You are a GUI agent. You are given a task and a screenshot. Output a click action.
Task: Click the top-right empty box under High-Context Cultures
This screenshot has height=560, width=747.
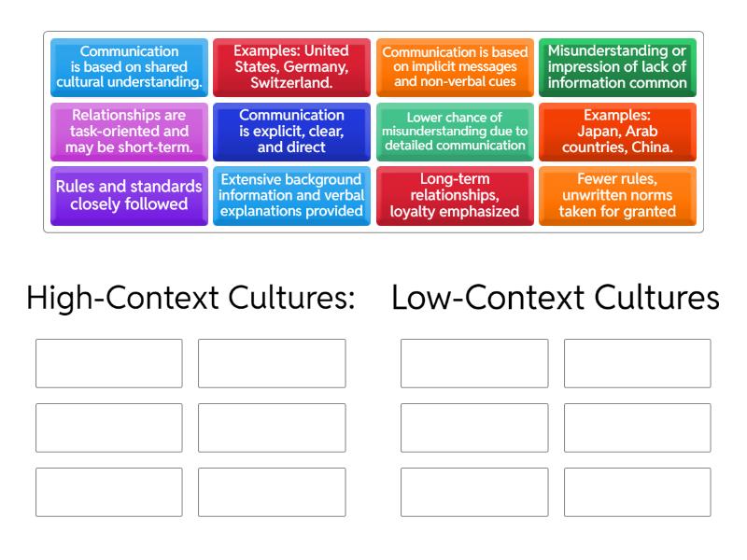coord(272,363)
